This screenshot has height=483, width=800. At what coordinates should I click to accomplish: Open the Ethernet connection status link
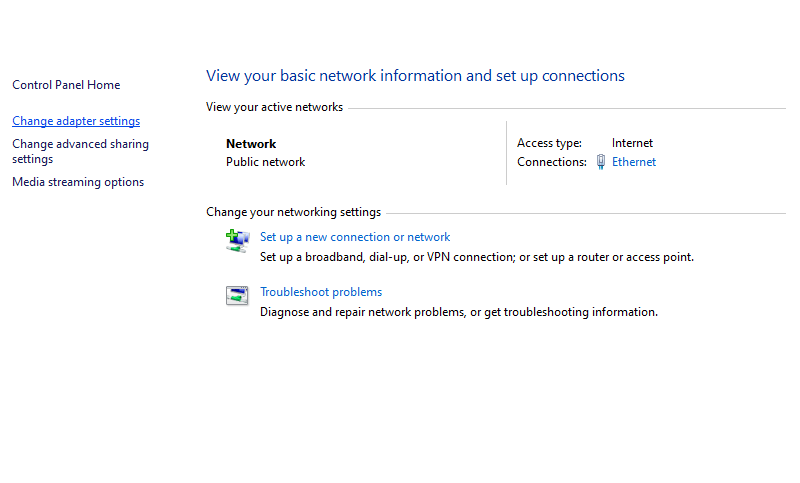634,162
